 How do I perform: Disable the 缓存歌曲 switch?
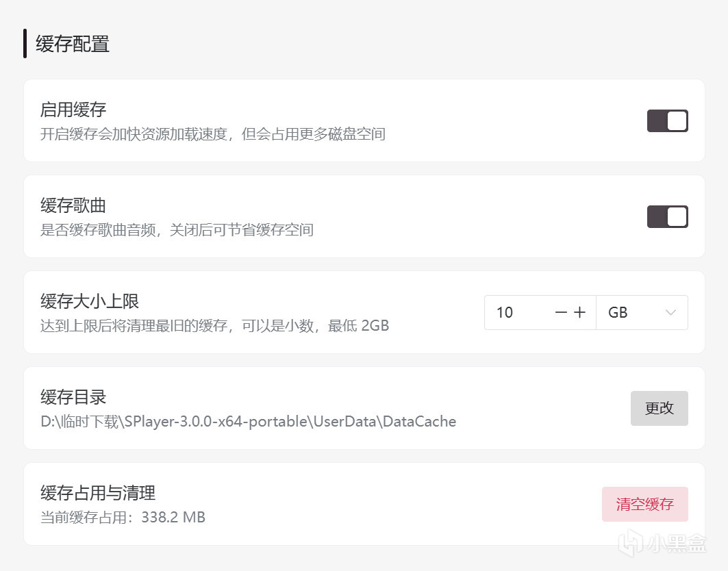pos(667,217)
